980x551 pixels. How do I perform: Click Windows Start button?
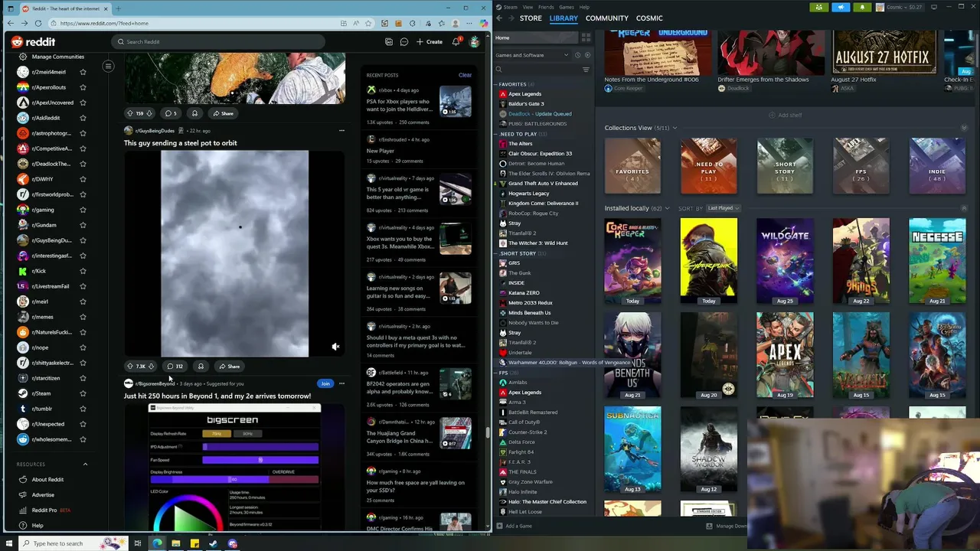coord(8,543)
